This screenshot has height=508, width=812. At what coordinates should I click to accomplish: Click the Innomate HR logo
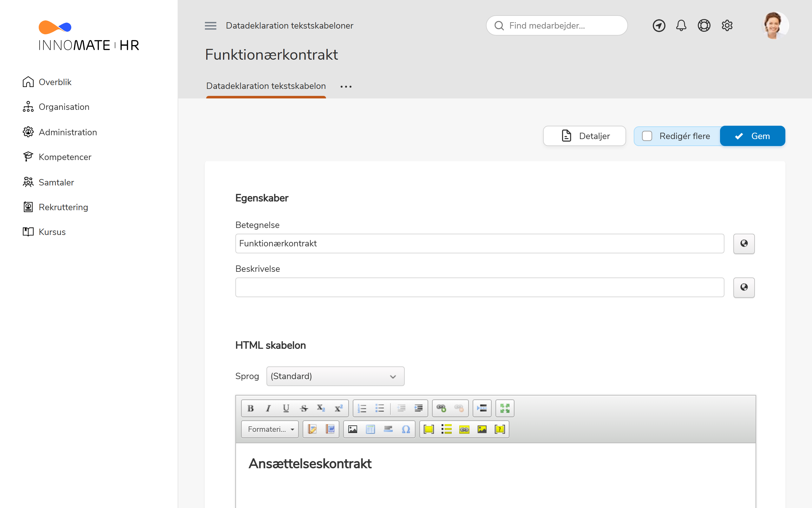(x=88, y=36)
